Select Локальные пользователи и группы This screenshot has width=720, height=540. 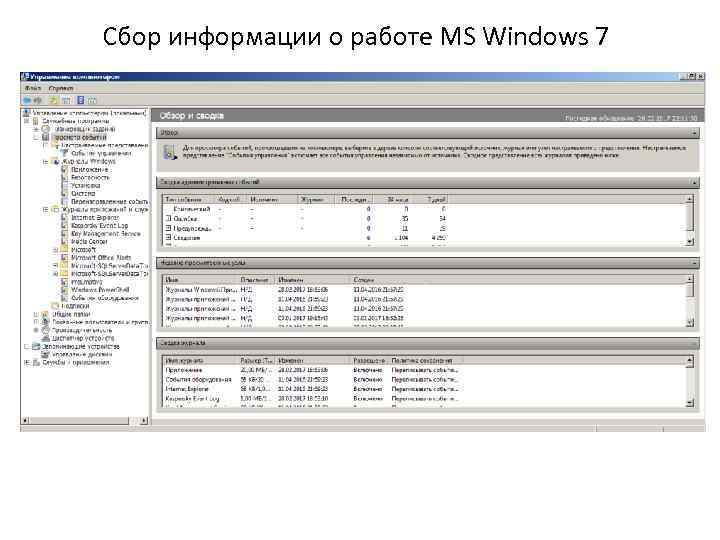100,322
